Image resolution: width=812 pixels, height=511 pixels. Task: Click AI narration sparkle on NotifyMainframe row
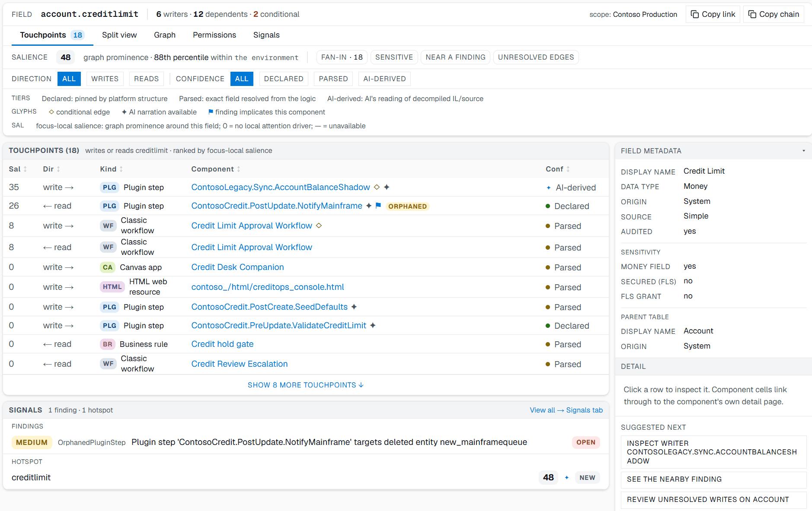coord(369,206)
